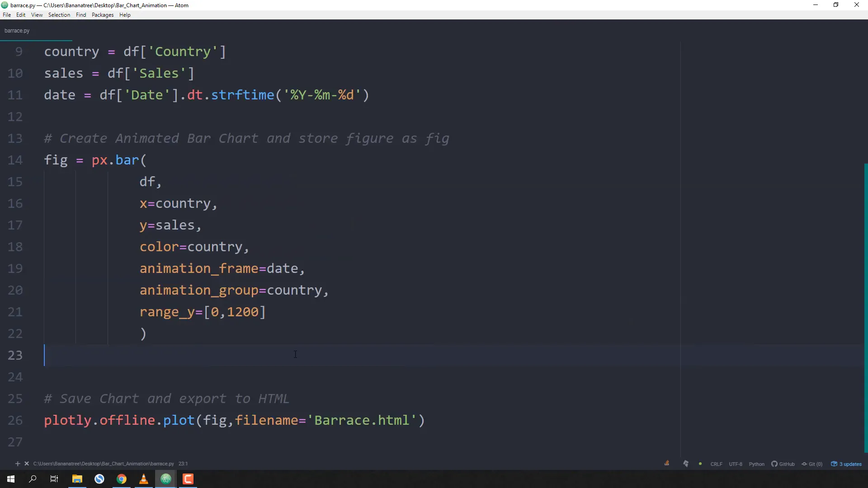This screenshot has width=868, height=488.
Task: Open Python grammar selector
Action: coord(756,464)
